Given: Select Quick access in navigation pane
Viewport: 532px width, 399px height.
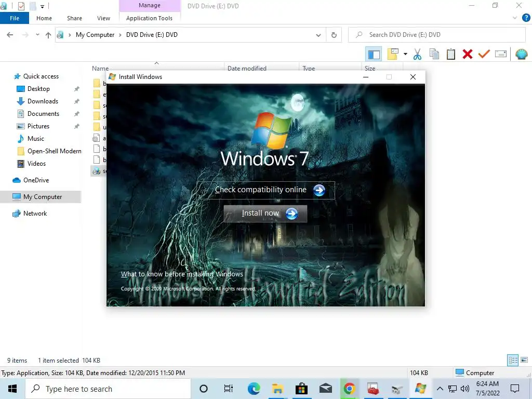Looking at the screenshot, I should pyautogui.click(x=41, y=76).
